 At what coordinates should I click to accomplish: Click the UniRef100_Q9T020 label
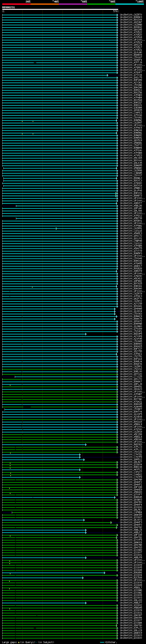pos(131,374)
